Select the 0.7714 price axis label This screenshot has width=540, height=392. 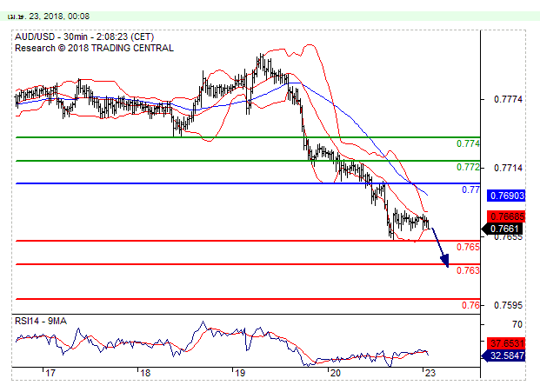pyautogui.click(x=508, y=168)
